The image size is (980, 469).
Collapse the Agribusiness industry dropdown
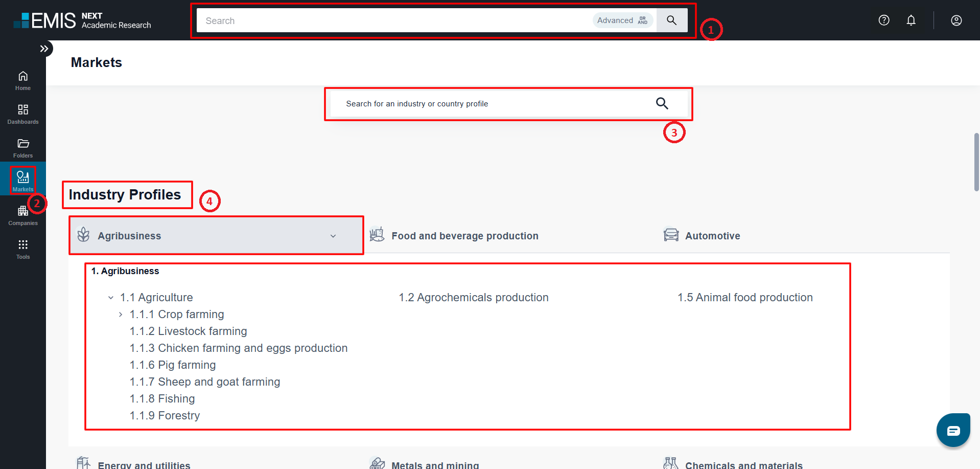pyautogui.click(x=333, y=236)
